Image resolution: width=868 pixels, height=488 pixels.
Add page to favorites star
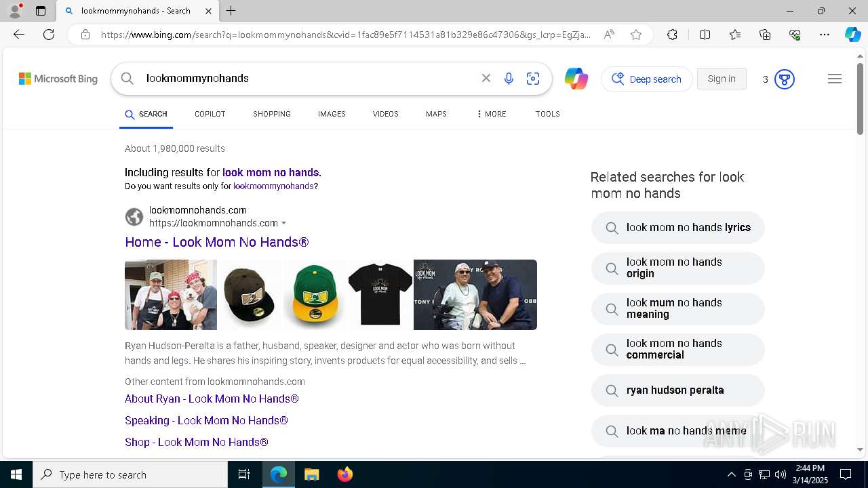coord(636,35)
